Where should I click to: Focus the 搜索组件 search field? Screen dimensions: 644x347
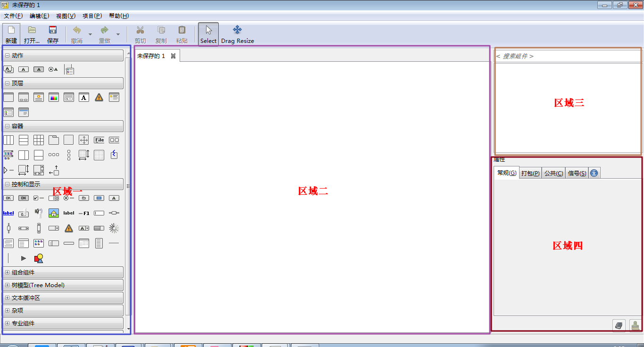pyautogui.click(x=568, y=56)
